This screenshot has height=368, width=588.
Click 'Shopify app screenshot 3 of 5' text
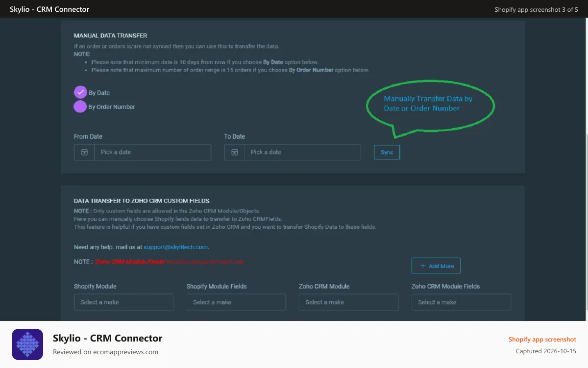537,9
